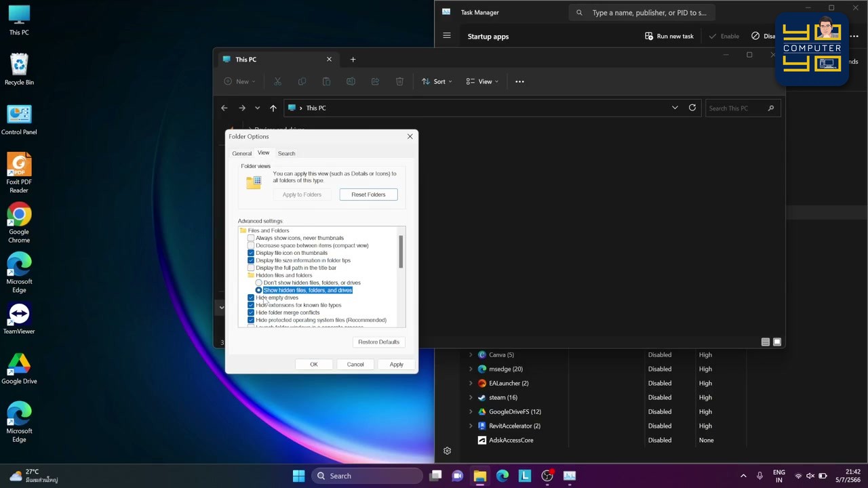Click Restore Defaults button

[x=378, y=342]
